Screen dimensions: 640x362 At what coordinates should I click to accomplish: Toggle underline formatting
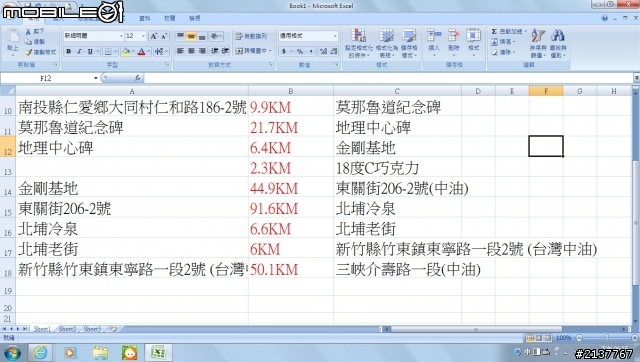point(90,51)
